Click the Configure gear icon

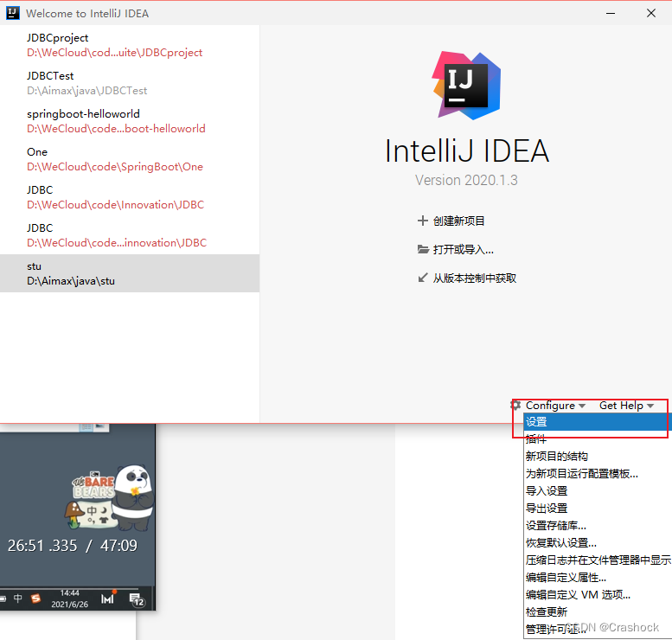tap(516, 405)
